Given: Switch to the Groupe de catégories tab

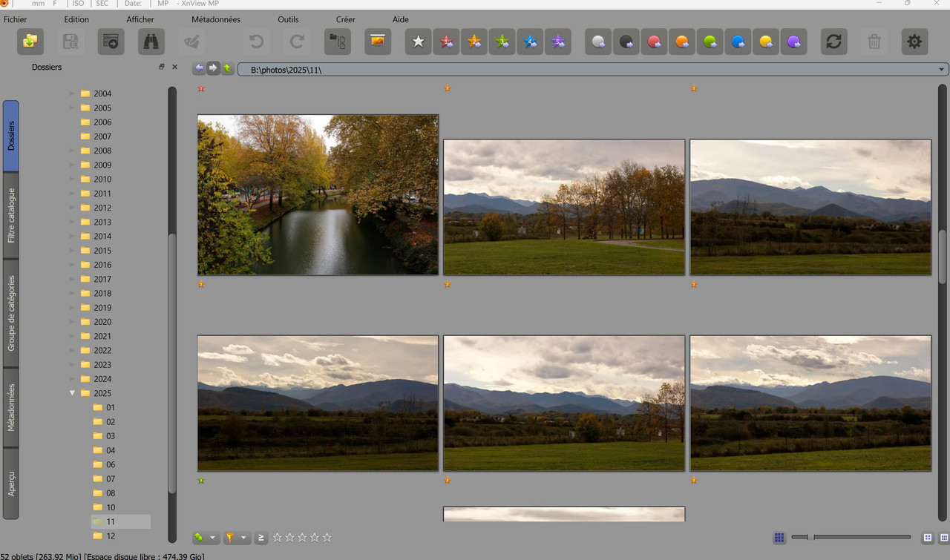Looking at the screenshot, I should [11, 313].
